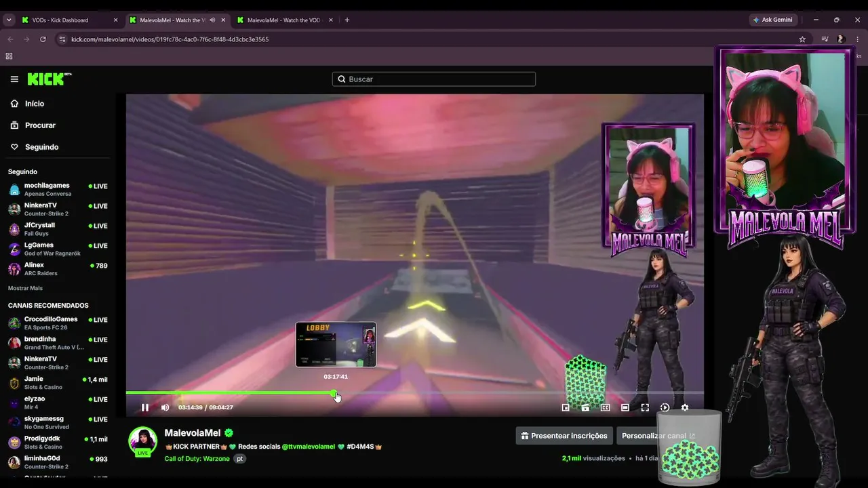Open the bookmarks bar apps grid
The height and width of the screenshot is (488, 868).
[9, 56]
